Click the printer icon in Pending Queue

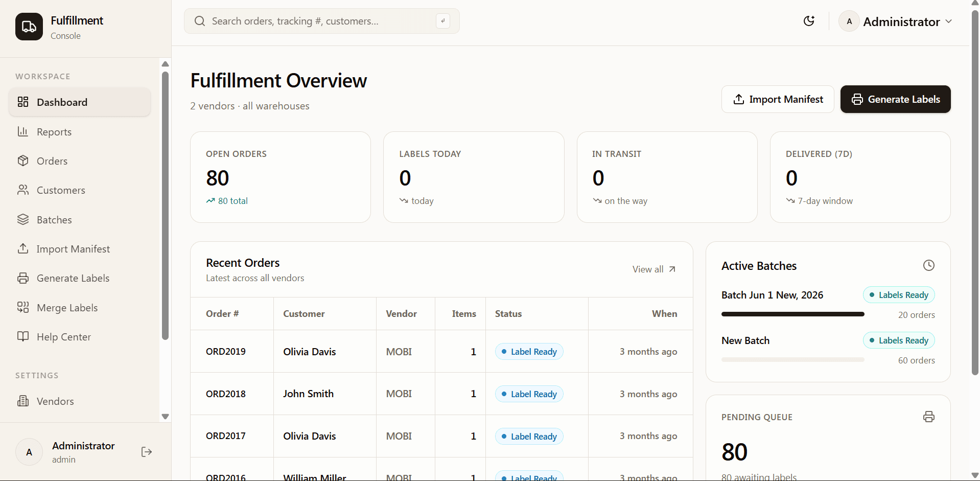929,417
